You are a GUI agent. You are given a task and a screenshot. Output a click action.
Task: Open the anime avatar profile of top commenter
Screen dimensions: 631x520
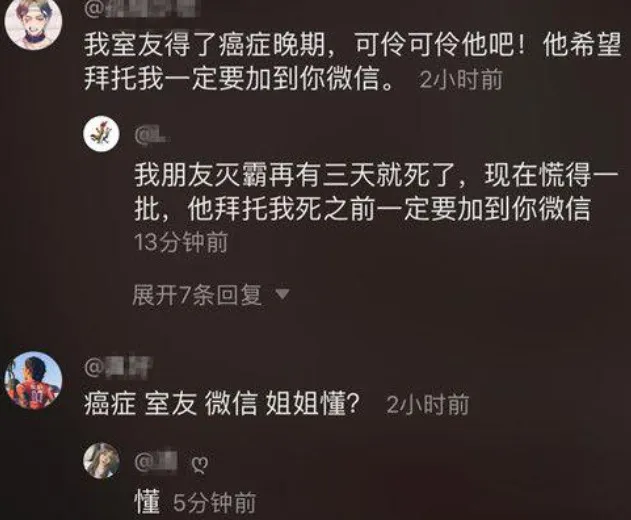tap(33, 23)
